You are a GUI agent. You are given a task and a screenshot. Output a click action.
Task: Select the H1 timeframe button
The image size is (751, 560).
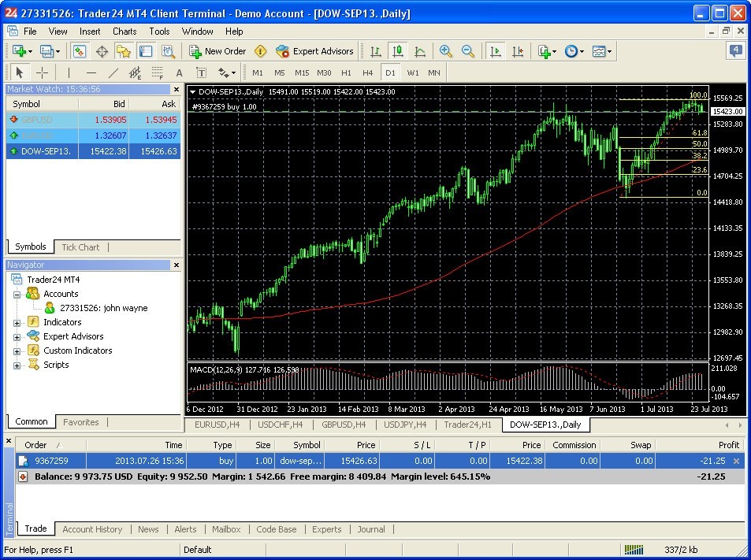coord(346,72)
